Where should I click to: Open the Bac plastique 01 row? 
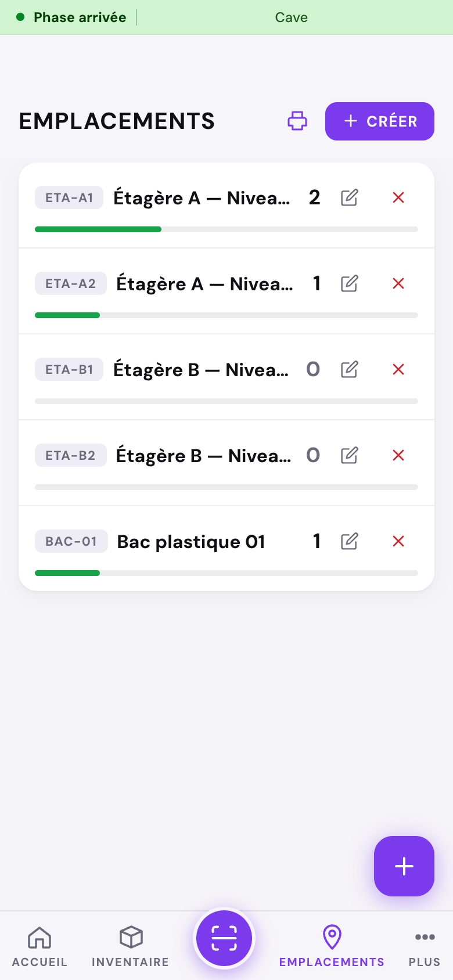[x=227, y=549]
